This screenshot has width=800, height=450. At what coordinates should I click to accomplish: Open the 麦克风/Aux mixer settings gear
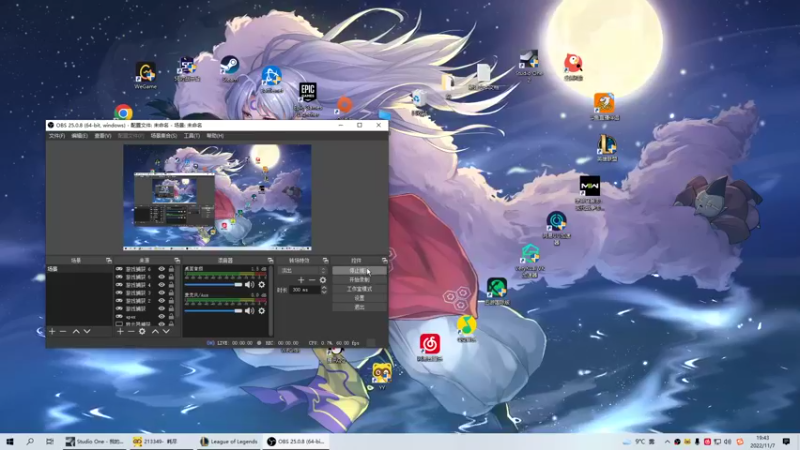coord(262,311)
